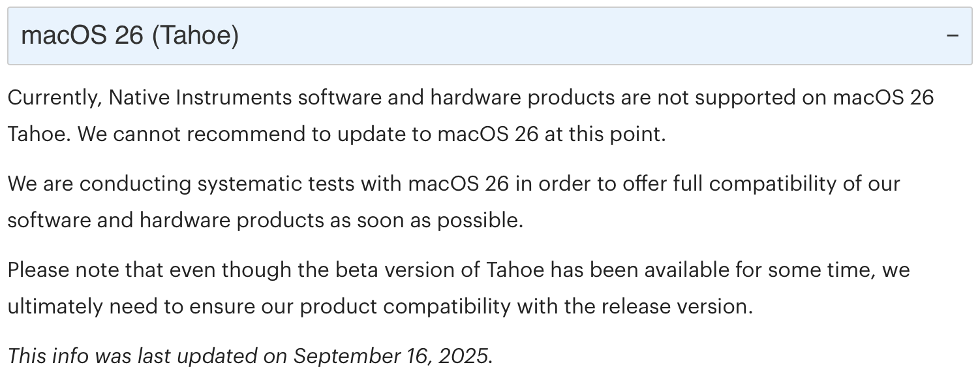Click the paragraph starting with "Please note"
This screenshot has height=384, width=980.
point(458,288)
